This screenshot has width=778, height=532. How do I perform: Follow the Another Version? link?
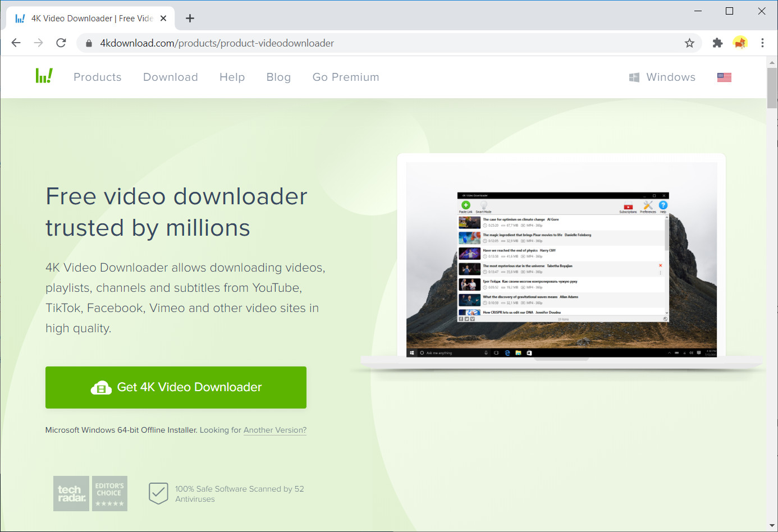coord(274,430)
